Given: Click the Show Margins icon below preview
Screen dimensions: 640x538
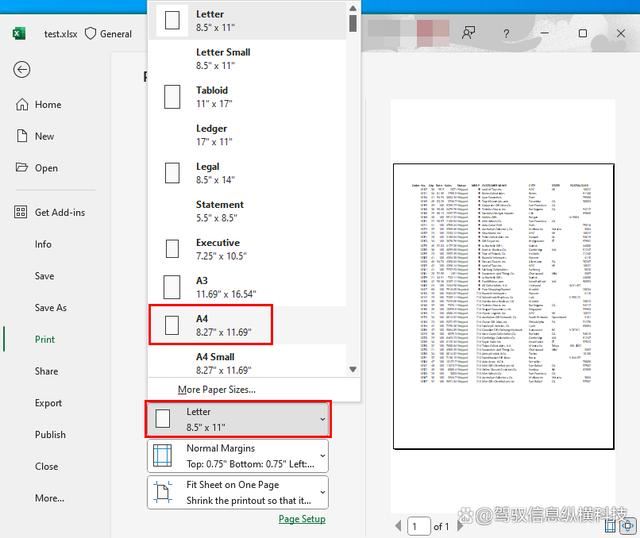Looking at the screenshot, I should [610, 526].
